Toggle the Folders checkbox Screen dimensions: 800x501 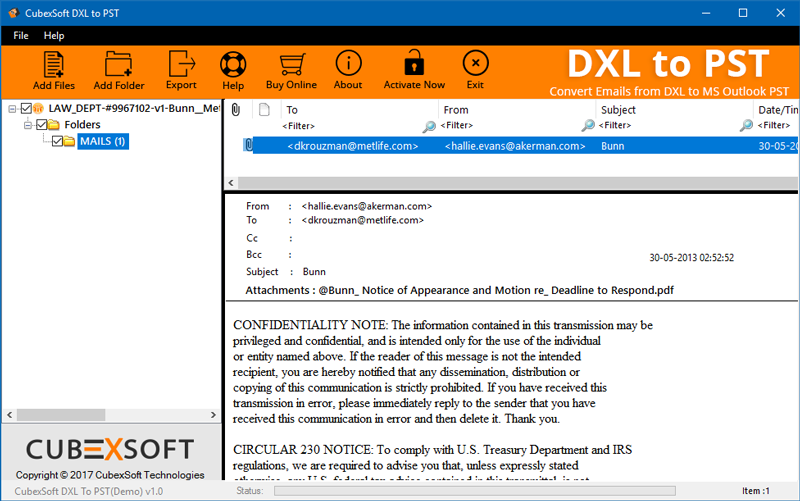[42, 124]
